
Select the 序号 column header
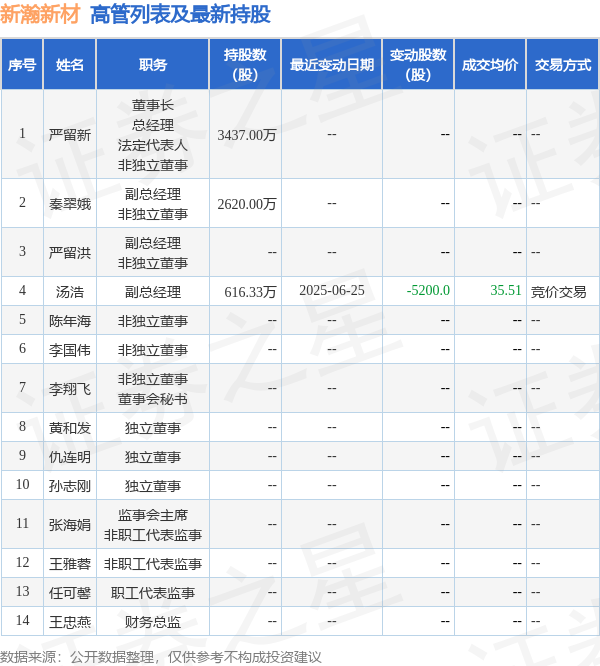point(22,65)
